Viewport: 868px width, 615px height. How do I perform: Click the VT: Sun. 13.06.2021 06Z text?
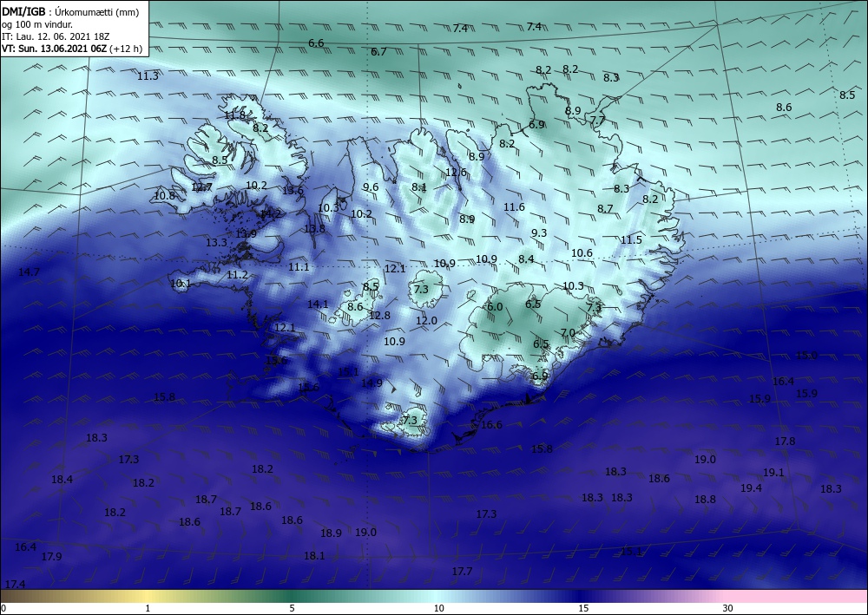(55, 49)
